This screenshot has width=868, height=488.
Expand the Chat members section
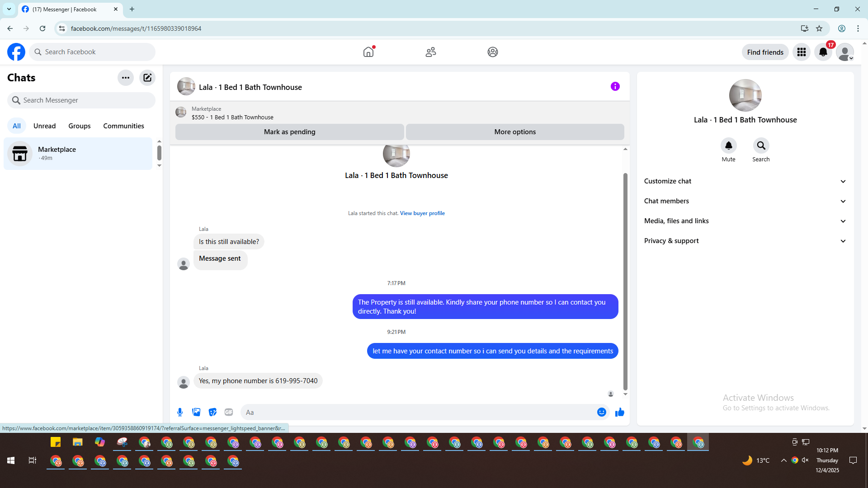coord(745,201)
